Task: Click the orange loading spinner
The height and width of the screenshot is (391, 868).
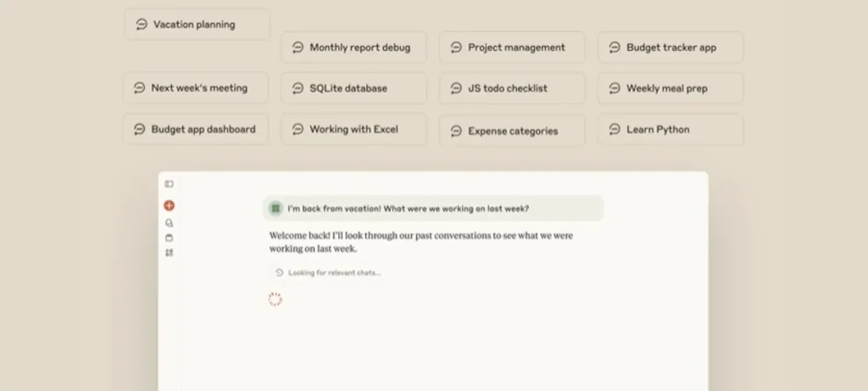Action: click(x=275, y=299)
